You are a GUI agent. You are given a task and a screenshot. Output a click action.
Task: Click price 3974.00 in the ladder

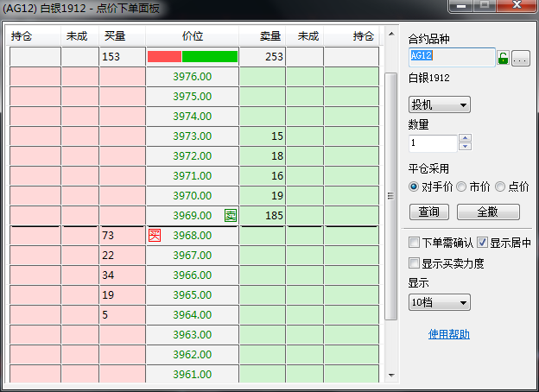point(192,116)
